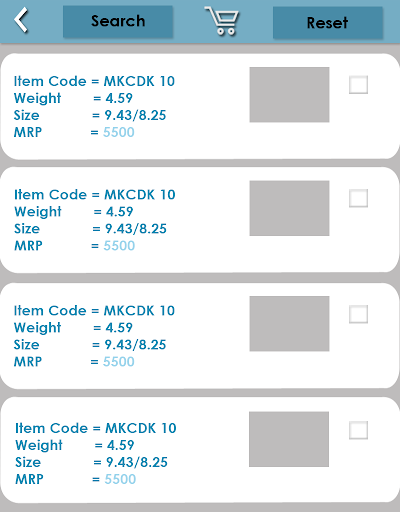Open the first item's image thumbnail

click(289, 95)
